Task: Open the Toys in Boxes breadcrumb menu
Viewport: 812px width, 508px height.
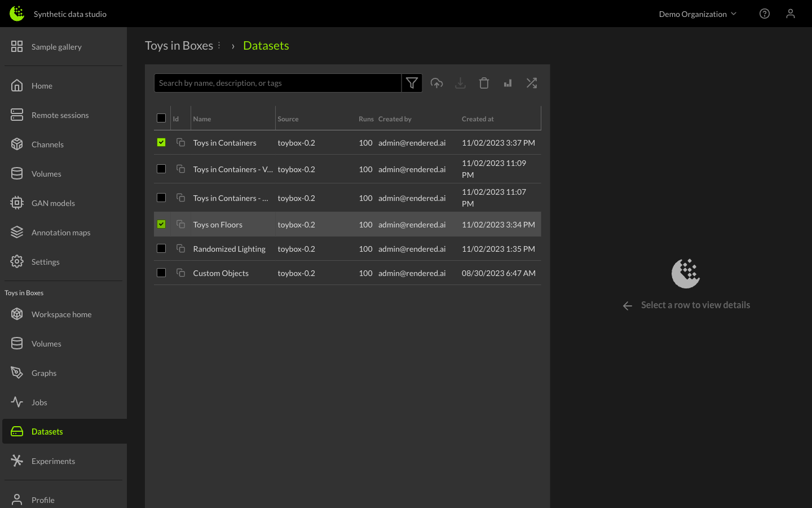Action: 219,45
